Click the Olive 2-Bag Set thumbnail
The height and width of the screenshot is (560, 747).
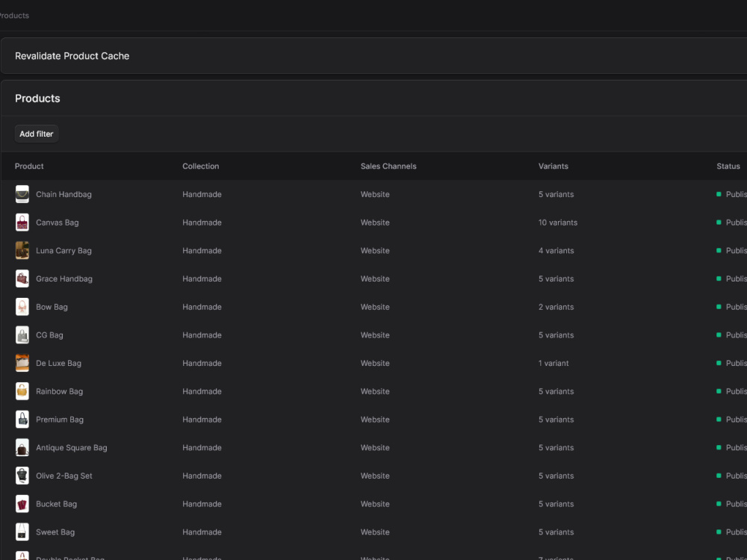[x=22, y=475]
